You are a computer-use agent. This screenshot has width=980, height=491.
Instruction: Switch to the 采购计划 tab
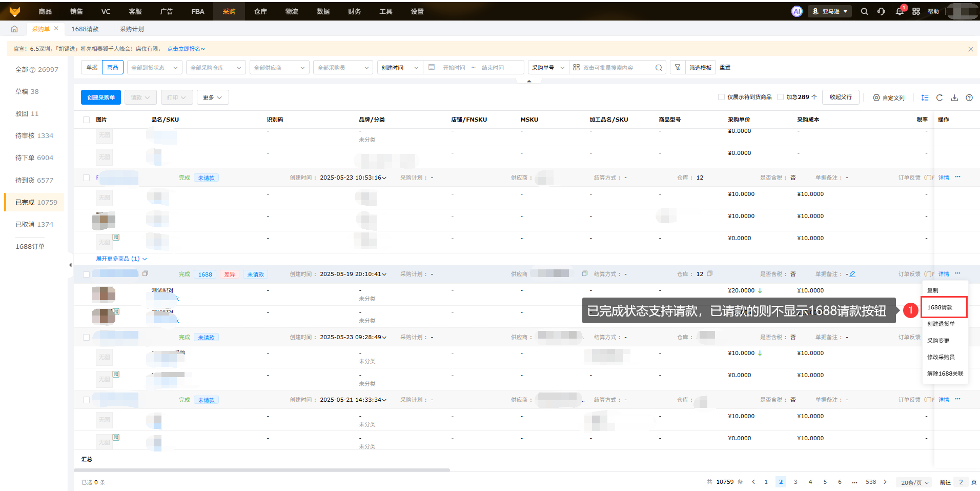(x=132, y=29)
